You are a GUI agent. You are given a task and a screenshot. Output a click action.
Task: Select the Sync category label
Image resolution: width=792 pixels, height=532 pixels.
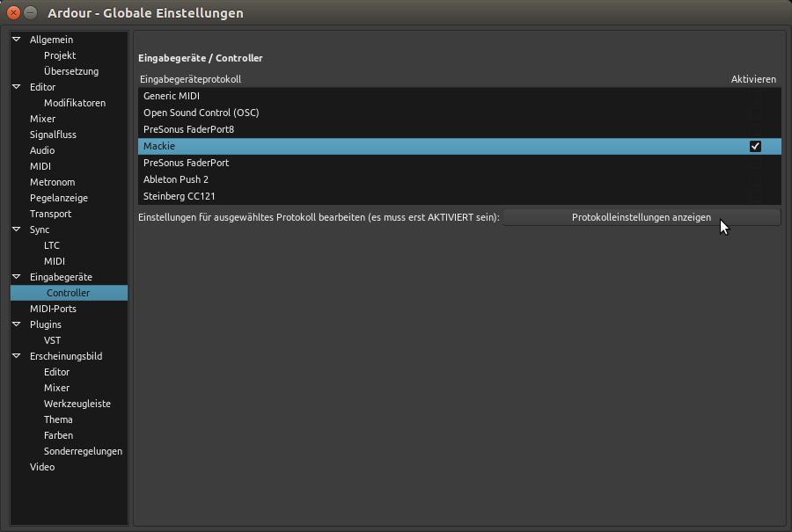click(40, 230)
